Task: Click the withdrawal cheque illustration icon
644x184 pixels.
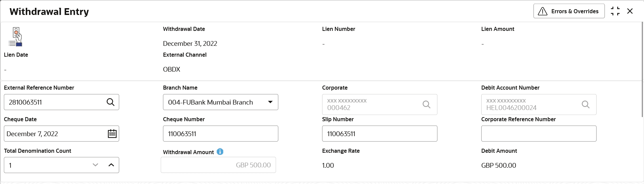Action: point(16,37)
